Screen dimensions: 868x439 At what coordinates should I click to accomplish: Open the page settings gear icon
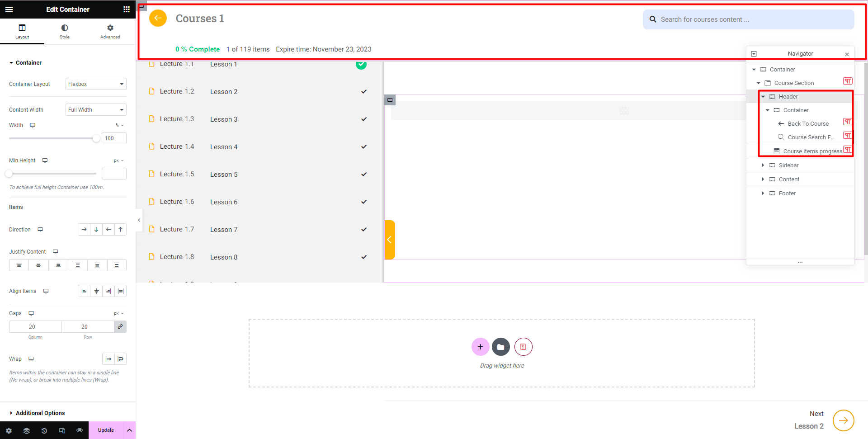click(9, 430)
